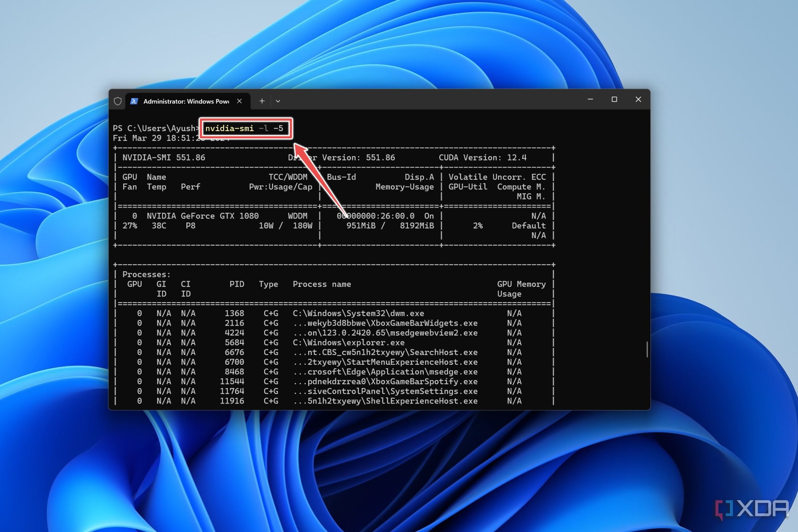Click the CUDA Version: 12.4 text
Viewport: 798px width, 532px height.
tap(483, 157)
